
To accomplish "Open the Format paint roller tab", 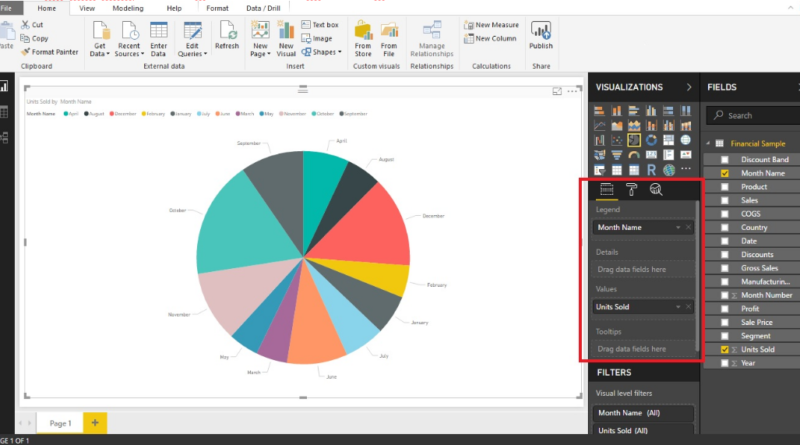I will pyautogui.click(x=632, y=190).
